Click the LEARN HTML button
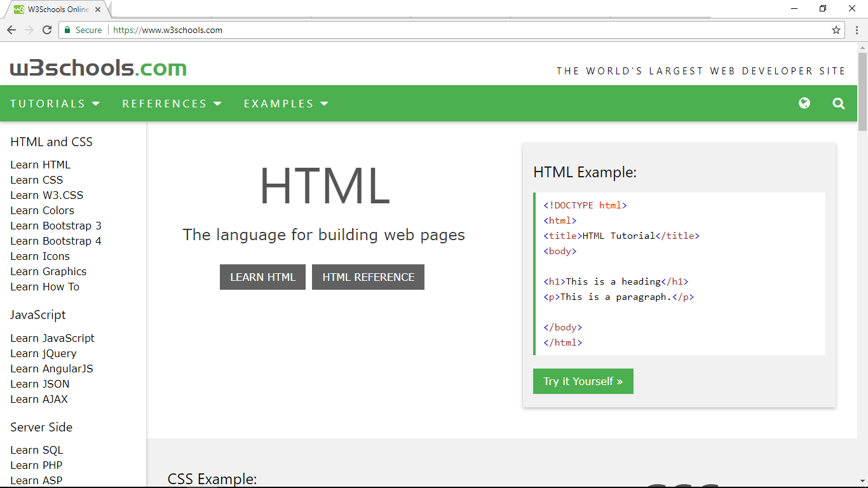The height and width of the screenshot is (488, 868). point(262,277)
